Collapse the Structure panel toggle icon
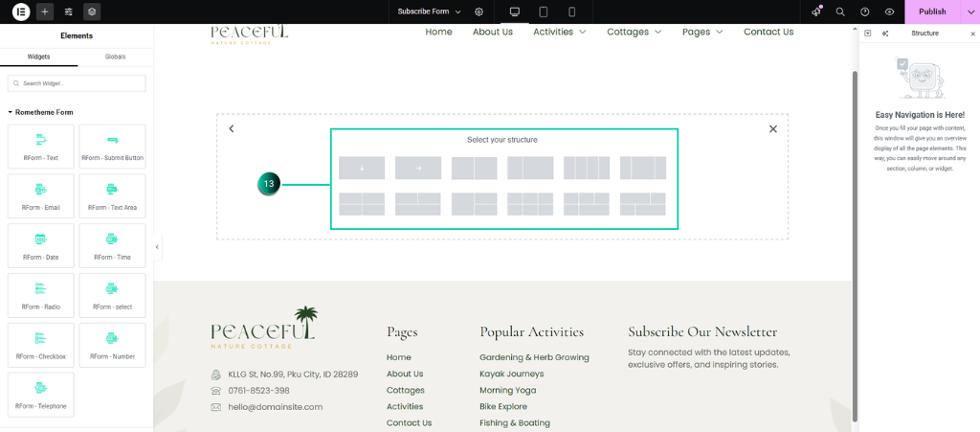The image size is (980, 432). point(867,34)
